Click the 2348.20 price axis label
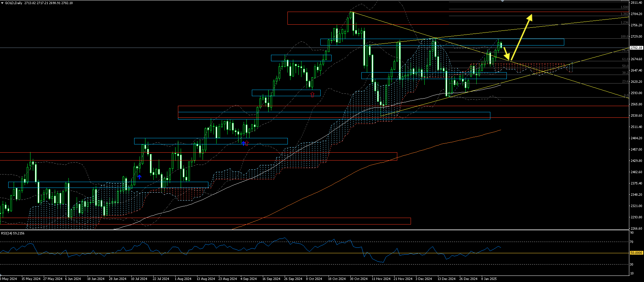 [x=636, y=195]
